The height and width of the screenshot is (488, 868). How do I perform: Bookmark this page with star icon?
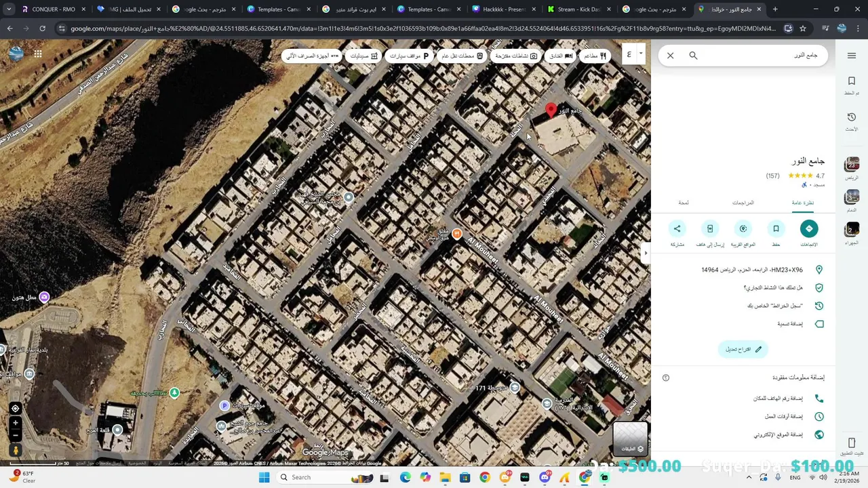[803, 28]
